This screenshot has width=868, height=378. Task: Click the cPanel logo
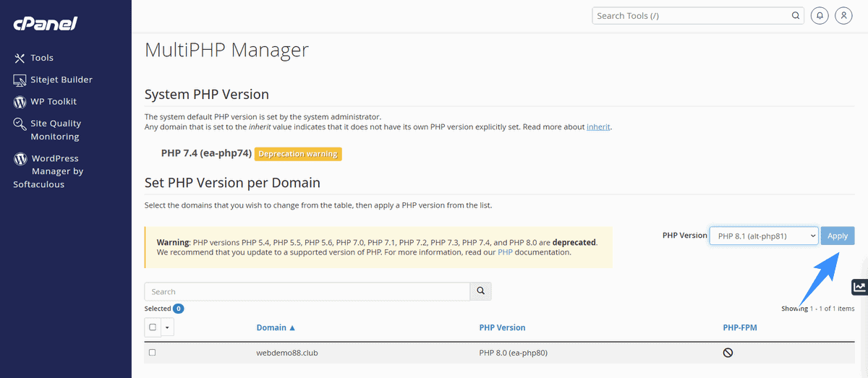45,24
